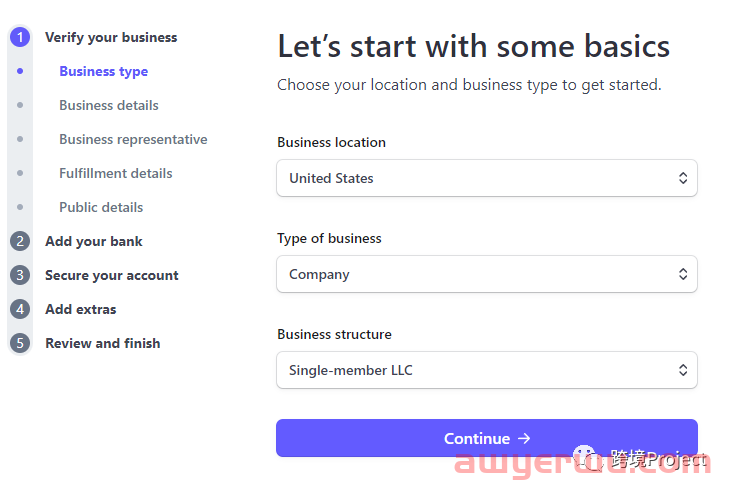The image size is (730, 493).
Task: Select Fulfillment details in the sidebar
Action: tap(115, 173)
